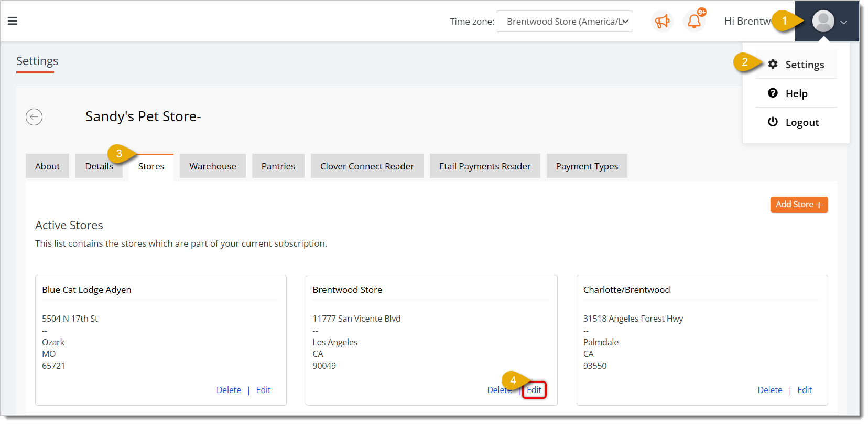Go back using the circled arrow
This screenshot has width=868, height=424.
click(34, 116)
